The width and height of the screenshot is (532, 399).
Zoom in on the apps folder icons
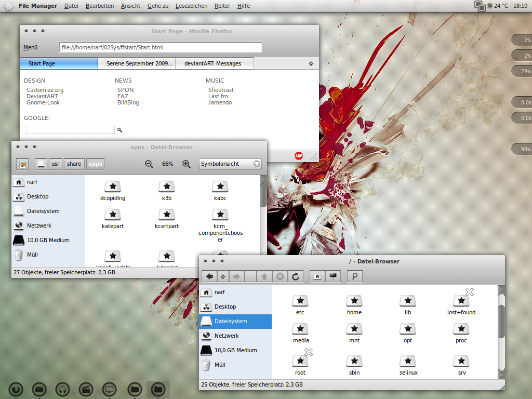coord(187,164)
